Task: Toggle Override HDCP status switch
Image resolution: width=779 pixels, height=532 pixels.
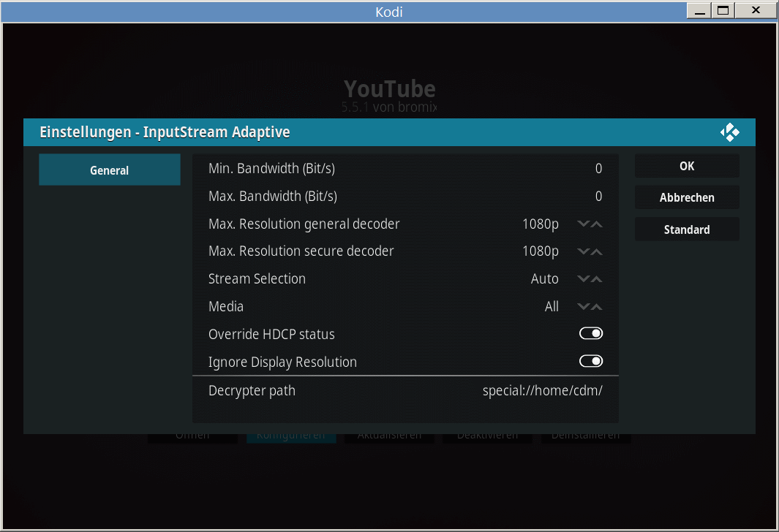Action: tap(591, 333)
